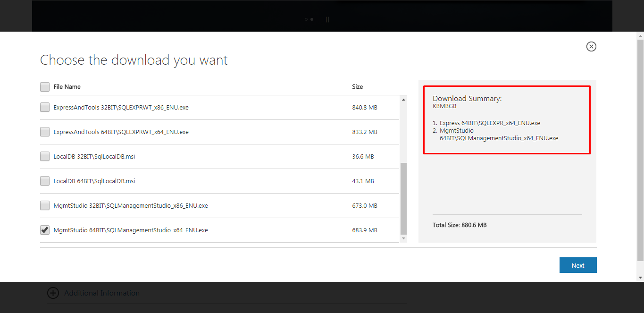Screen dimensions: 644x313
Task: Click file list scrollbar down arrow
Action: (403, 238)
